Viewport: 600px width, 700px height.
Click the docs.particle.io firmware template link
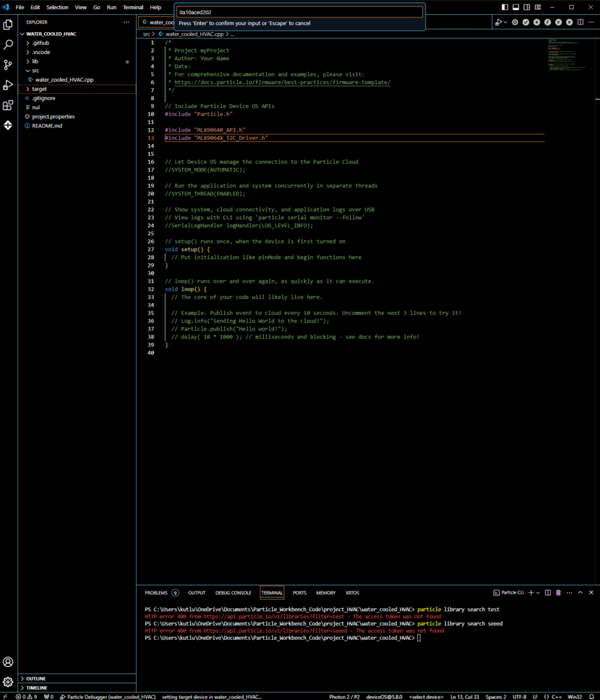pos(282,82)
